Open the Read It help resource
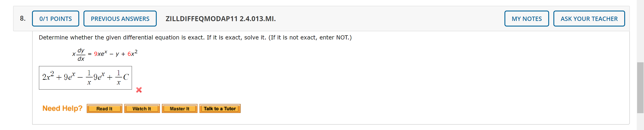Screen dimensions: 644x130 (105, 108)
